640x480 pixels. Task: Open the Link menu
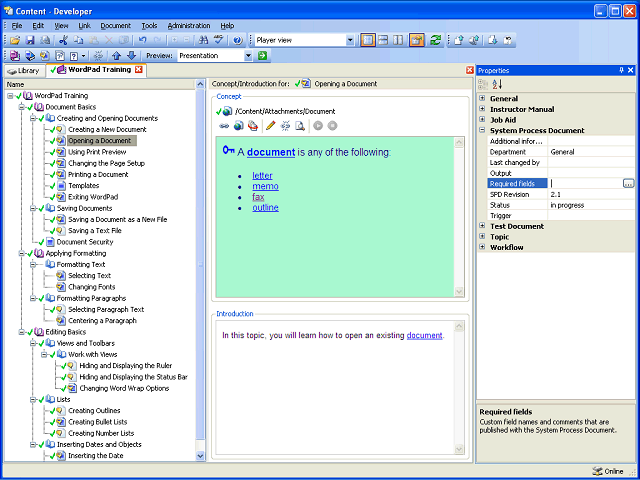pos(84,26)
